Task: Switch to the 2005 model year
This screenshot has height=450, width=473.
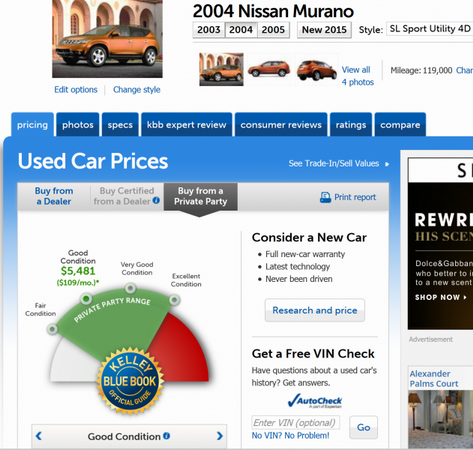Action: pos(273,30)
